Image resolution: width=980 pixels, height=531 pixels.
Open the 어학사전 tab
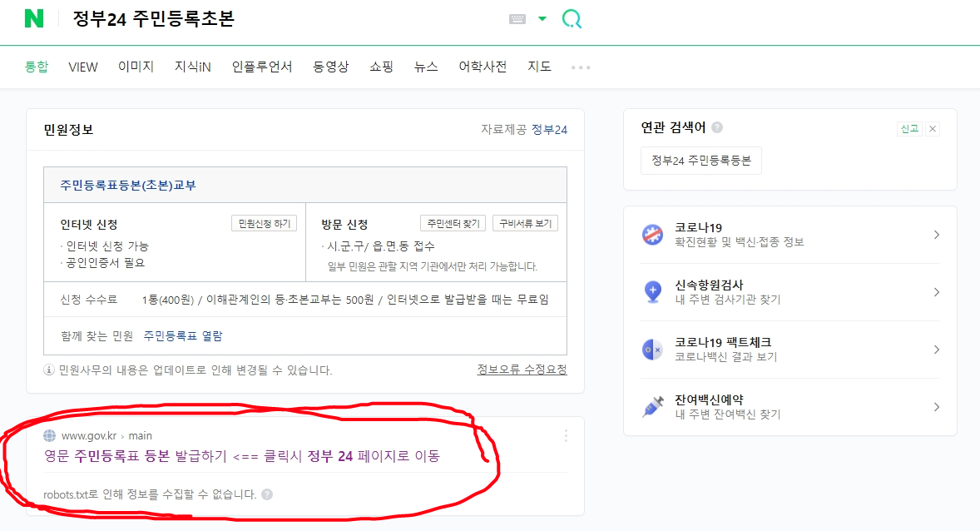483,67
